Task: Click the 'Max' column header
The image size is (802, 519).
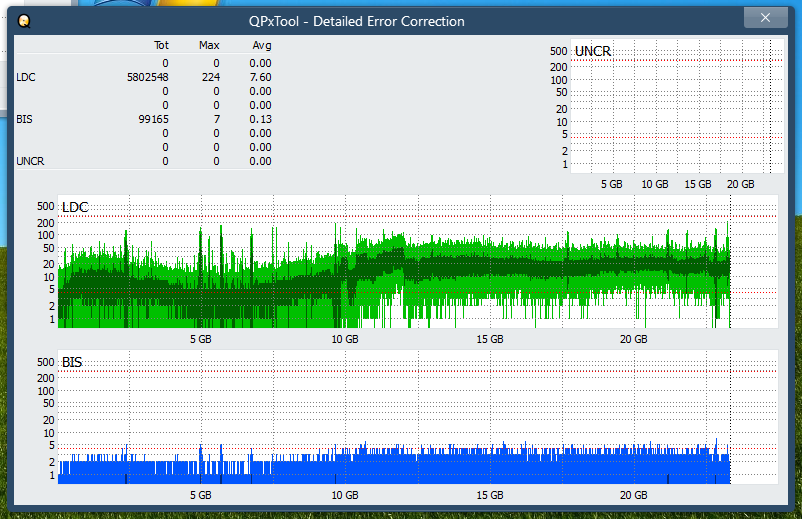Action: 210,45
